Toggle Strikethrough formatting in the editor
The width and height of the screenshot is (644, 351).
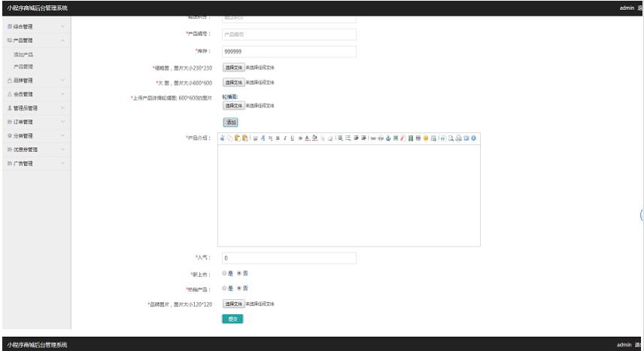click(x=300, y=138)
